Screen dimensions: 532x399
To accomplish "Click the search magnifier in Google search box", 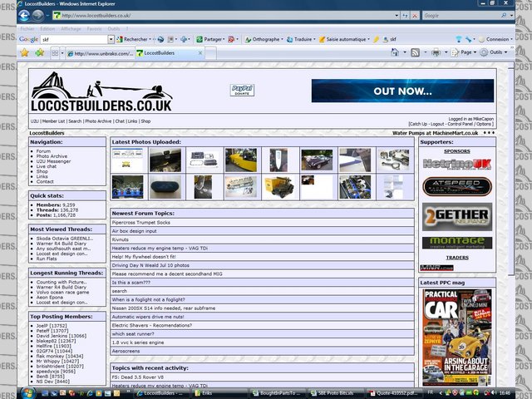I will pyautogui.click(x=504, y=16).
